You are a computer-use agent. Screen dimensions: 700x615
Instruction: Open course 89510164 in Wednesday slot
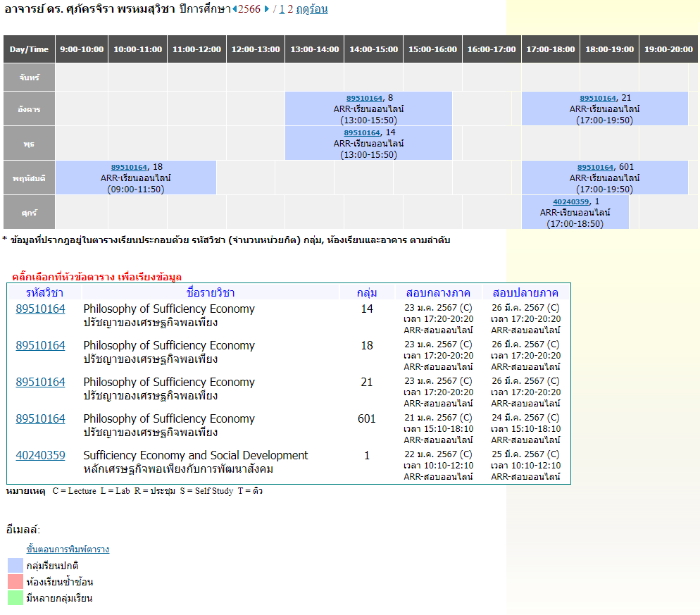pos(362,133)
